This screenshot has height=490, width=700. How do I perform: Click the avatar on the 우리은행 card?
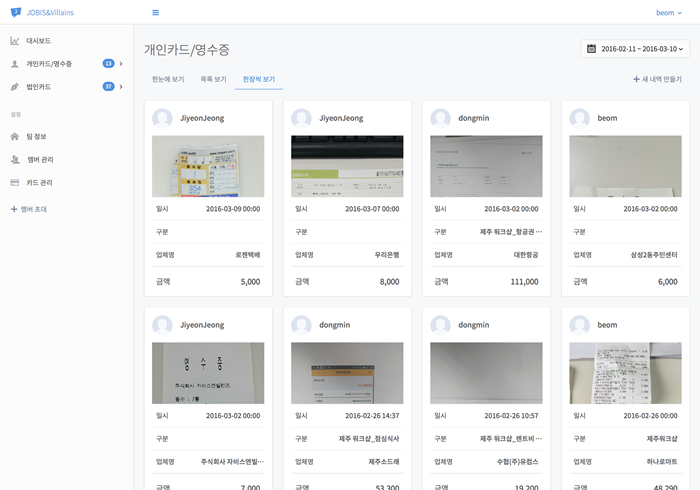(301, 118)
